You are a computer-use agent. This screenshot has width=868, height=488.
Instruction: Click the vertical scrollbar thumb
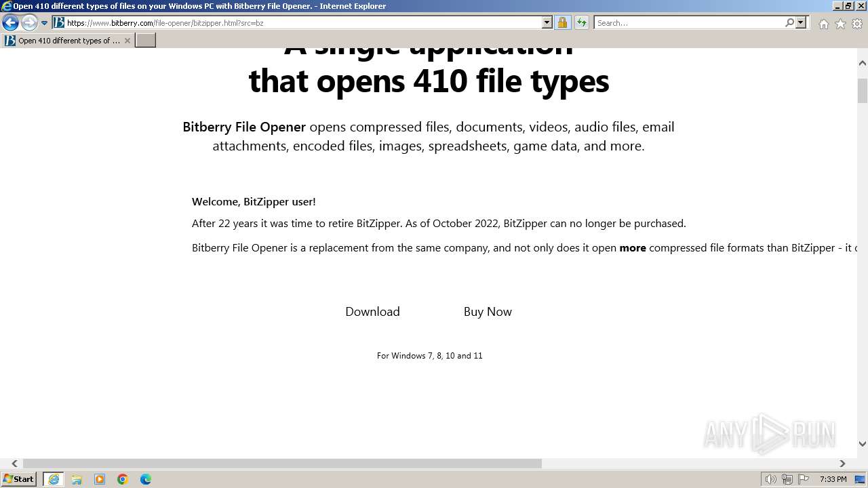pyautogui.click(x=863, y=91)
